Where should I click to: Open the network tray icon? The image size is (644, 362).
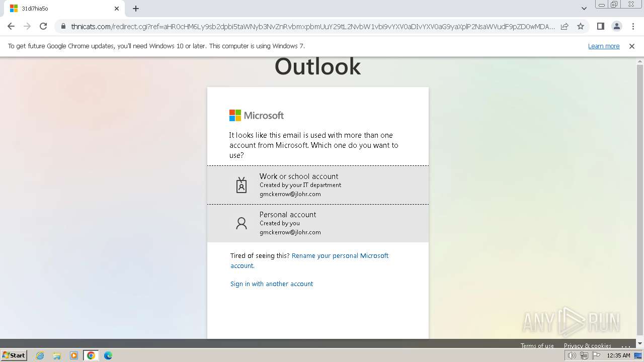click(x=584, y=355)
